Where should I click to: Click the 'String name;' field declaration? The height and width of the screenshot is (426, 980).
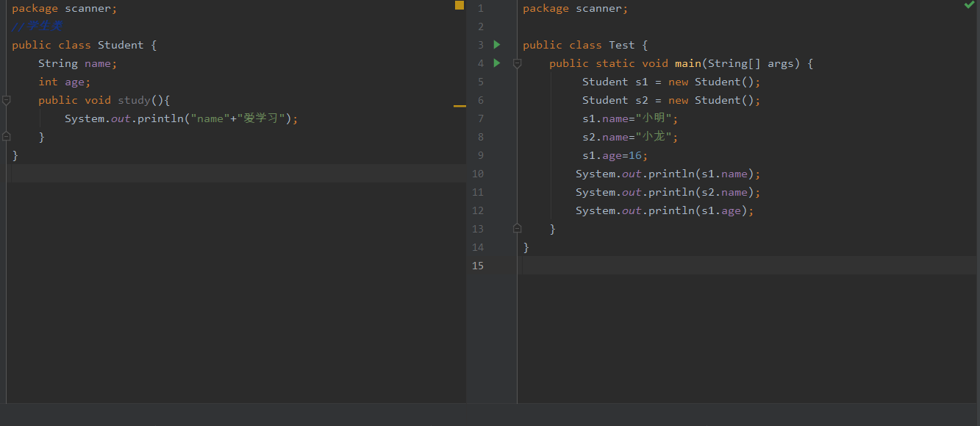78,63
